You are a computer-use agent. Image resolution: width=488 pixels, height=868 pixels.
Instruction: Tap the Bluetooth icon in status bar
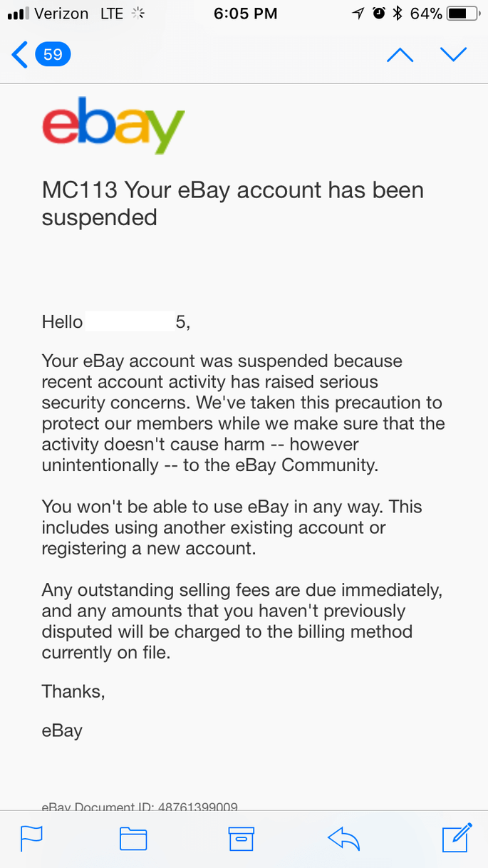pos(398,13)
